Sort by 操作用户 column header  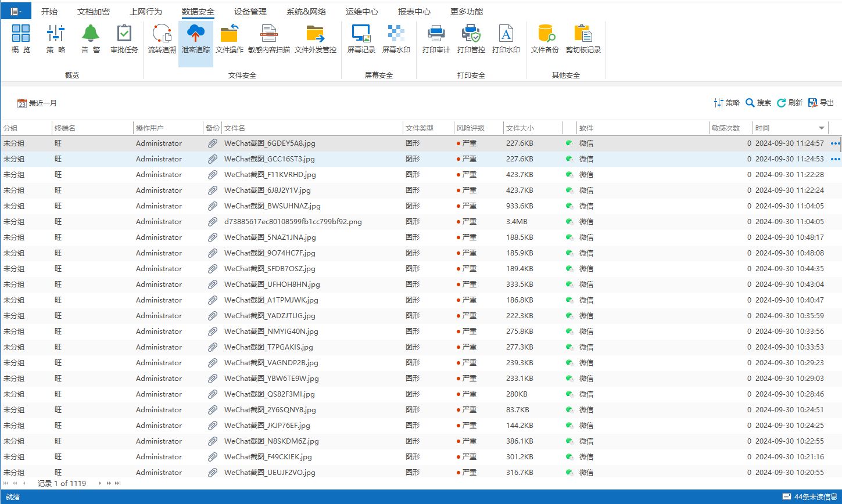pyautogui.click(x=167, y=128)
